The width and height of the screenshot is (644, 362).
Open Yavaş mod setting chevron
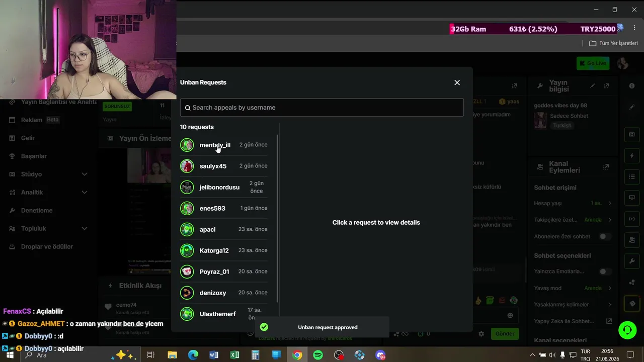(x=610, y=288)
